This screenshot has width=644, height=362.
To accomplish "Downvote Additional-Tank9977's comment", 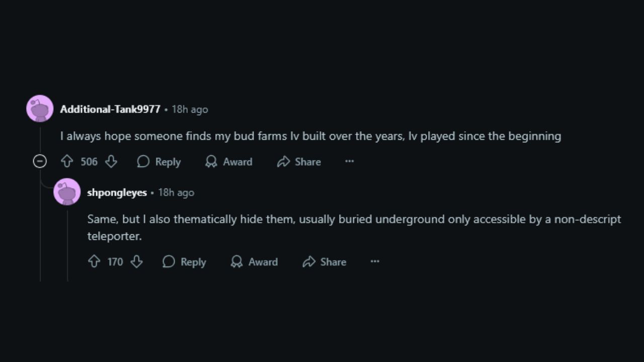I will 111,161.
